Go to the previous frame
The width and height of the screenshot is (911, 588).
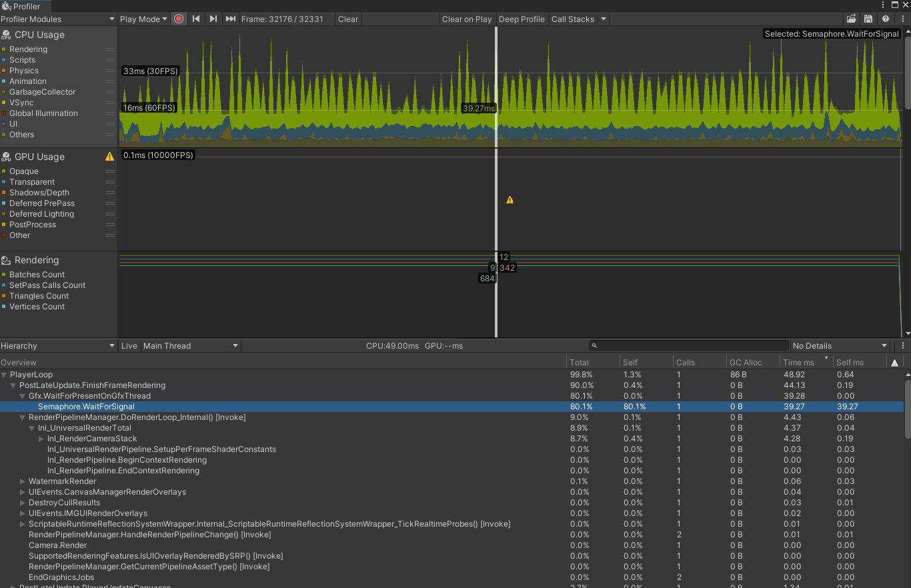click(196, 19)
